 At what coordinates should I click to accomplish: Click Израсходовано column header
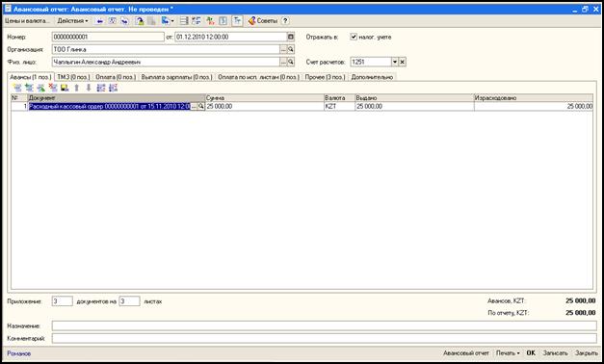pos(534,98)
